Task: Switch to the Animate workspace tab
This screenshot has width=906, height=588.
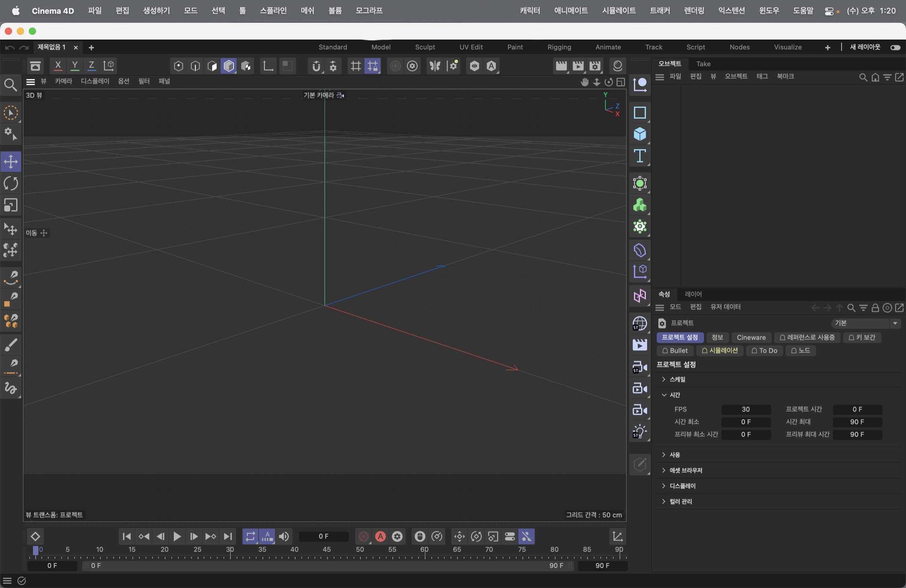Action: [x=608, y=46]
